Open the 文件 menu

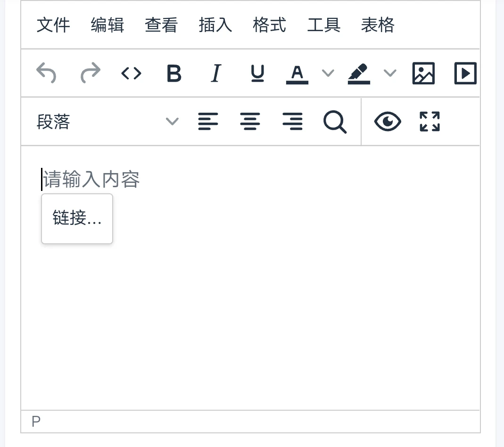pyautogui.click(x=53, y=25)
